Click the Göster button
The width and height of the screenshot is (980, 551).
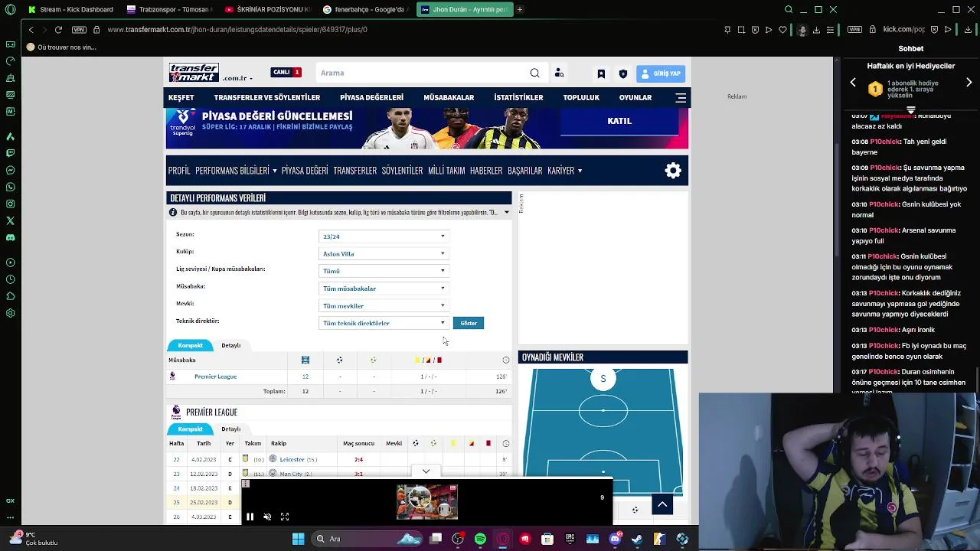pos(469,323)
